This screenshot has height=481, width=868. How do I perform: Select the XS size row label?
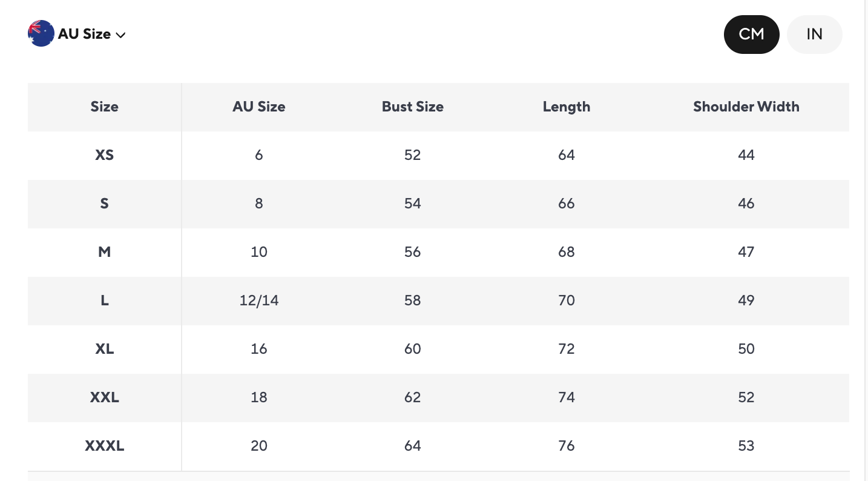tap(104, 155)
